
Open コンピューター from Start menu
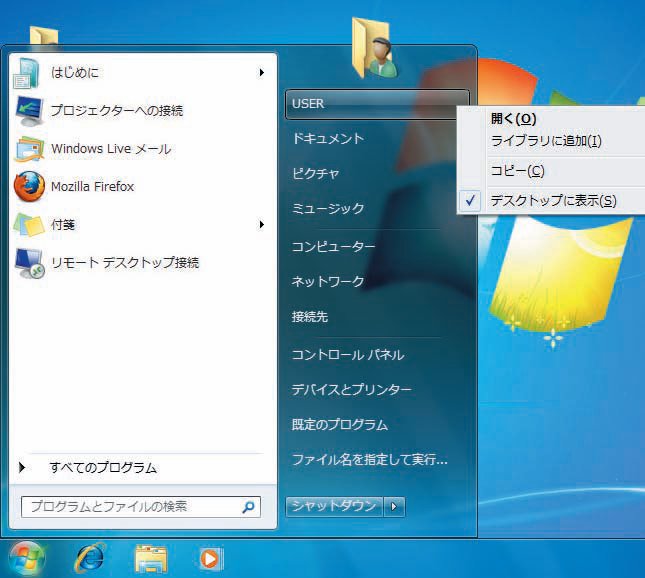pyautogui.click(x=333, y=246)
